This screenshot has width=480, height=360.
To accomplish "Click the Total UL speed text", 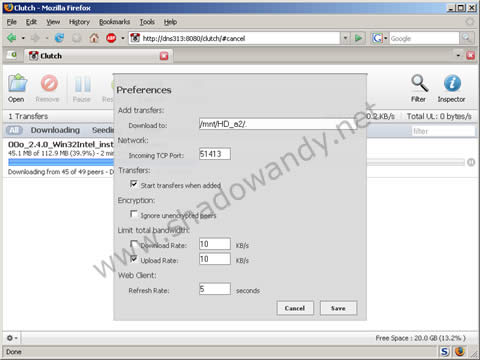I will click(x=439, y=116).
